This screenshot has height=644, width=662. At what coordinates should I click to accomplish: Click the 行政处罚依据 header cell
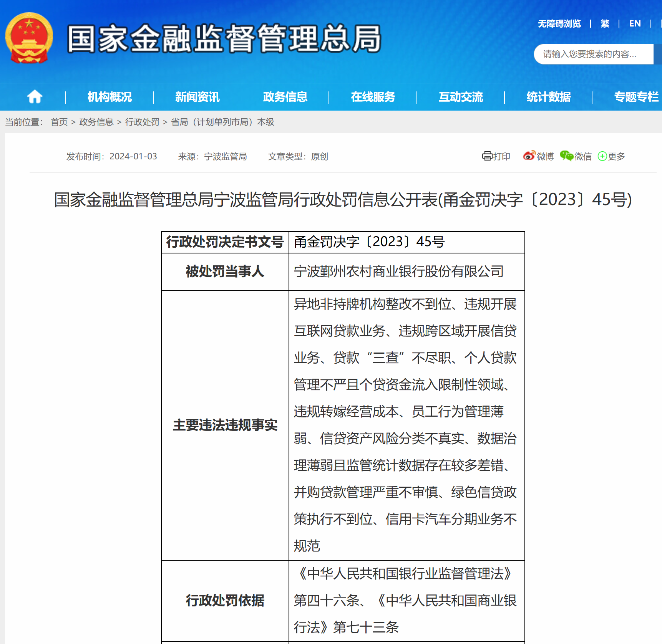(225, 600)
